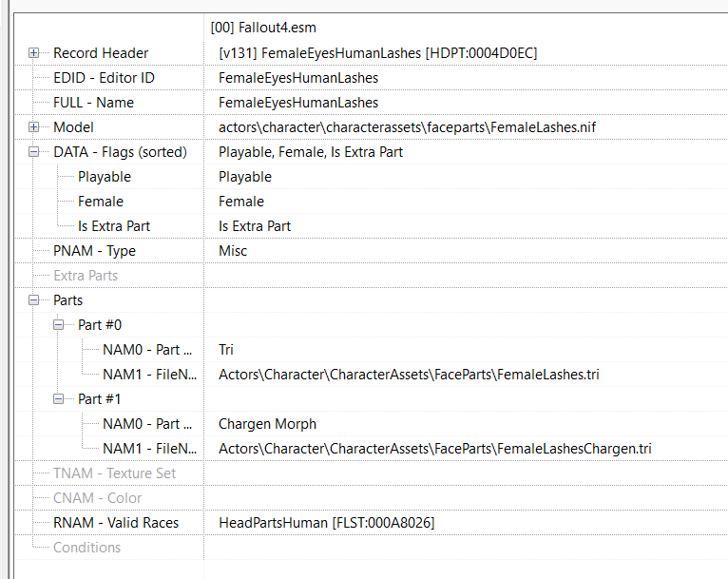
Task: Collapse the Part #0 node
Action: click(x=58, y=325)
